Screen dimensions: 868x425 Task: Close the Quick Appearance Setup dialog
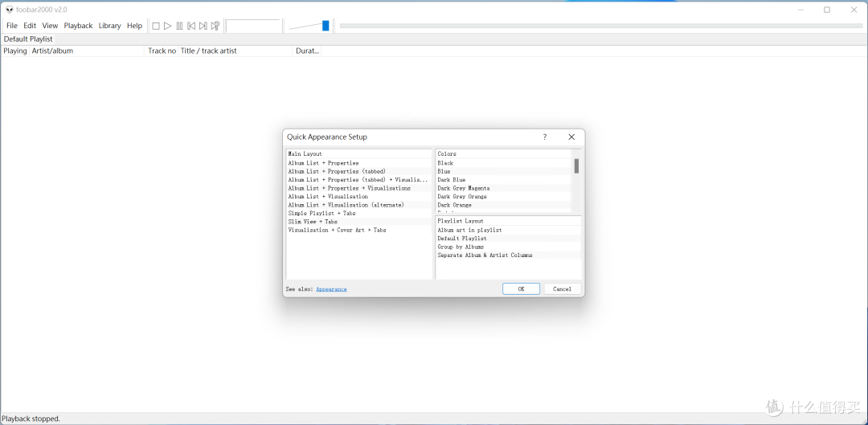[572, 137]
